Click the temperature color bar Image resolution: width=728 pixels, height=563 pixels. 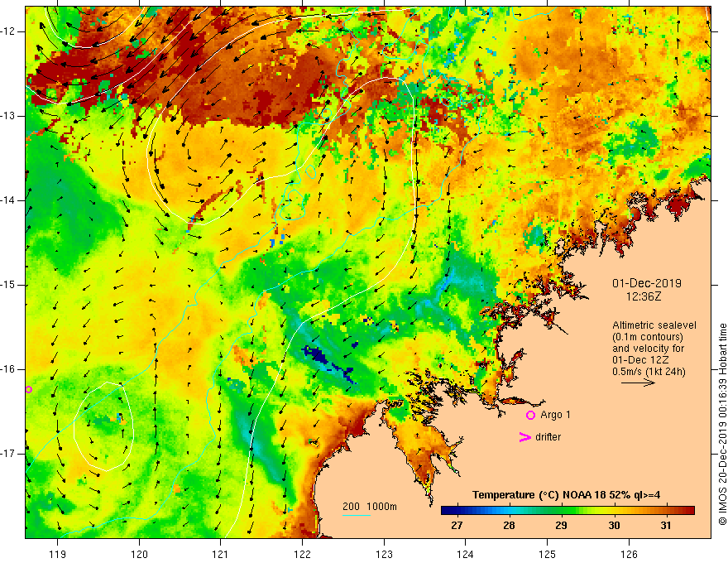[568, 511]
